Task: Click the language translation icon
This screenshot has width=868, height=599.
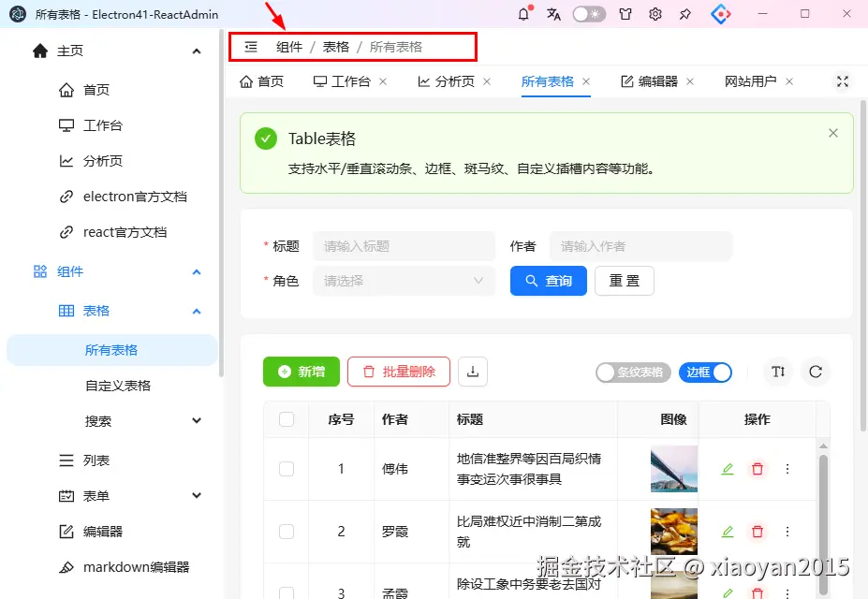Action: click(553, 14)
